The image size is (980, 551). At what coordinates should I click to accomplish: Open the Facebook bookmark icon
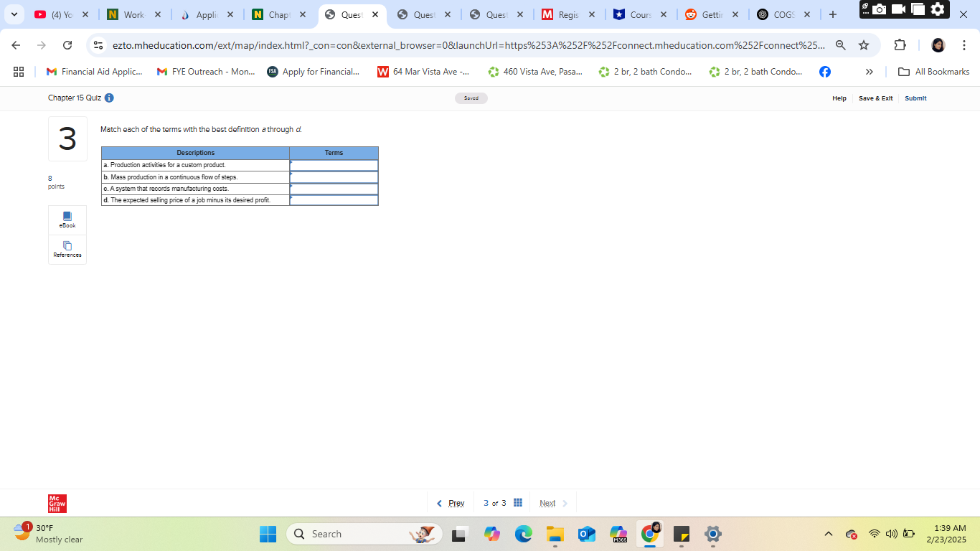click(825, 72)
